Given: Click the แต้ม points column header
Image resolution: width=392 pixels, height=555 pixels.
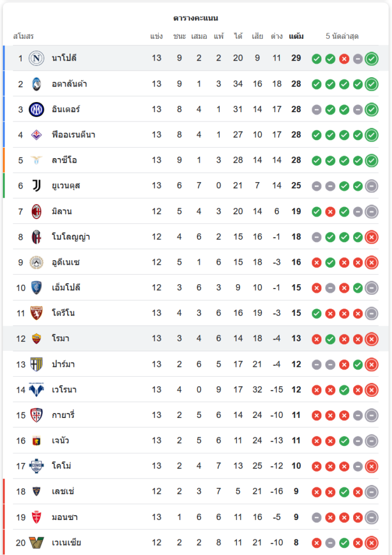Looking at the screenshot, I should point(296,37).
